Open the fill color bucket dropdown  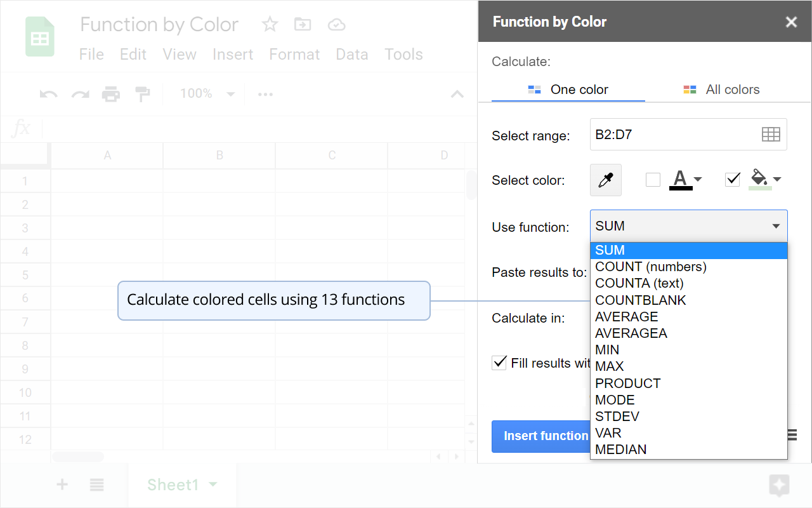click(x=777, y=180)
